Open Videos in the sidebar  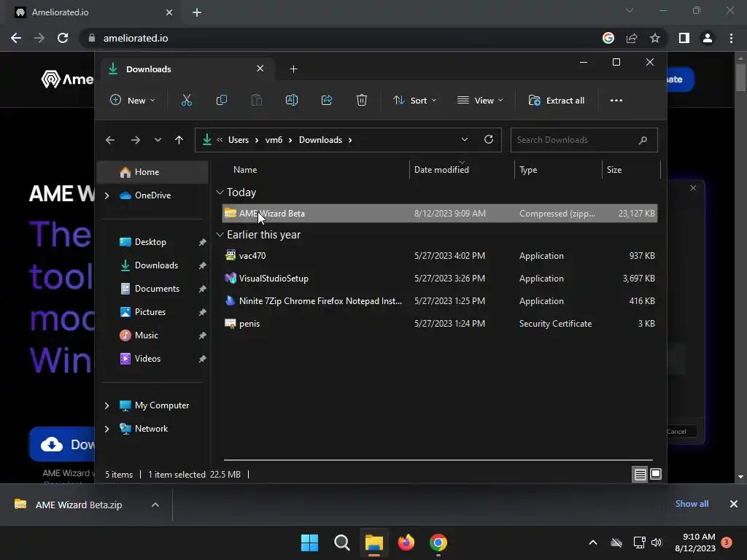(x=147, y=359)
